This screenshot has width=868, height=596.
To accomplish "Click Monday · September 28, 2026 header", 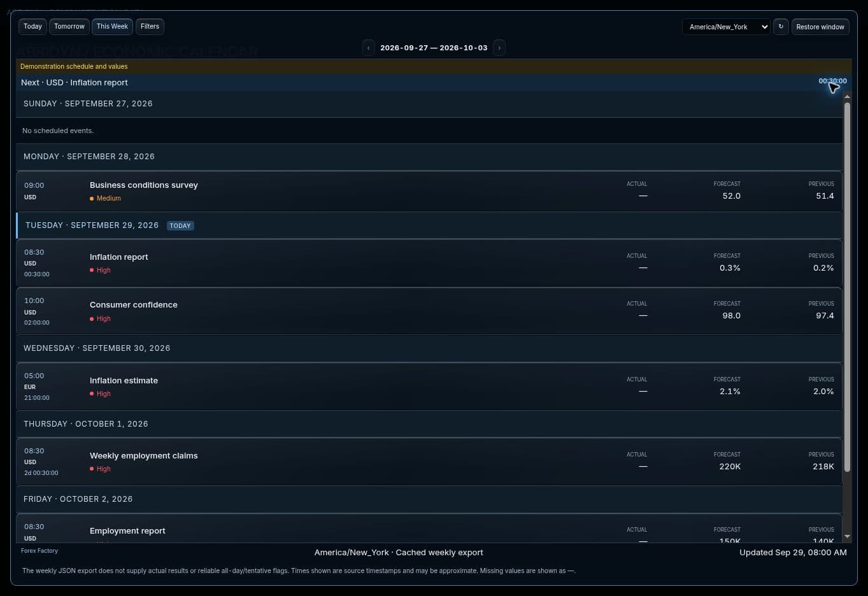I will coord(429,157).
